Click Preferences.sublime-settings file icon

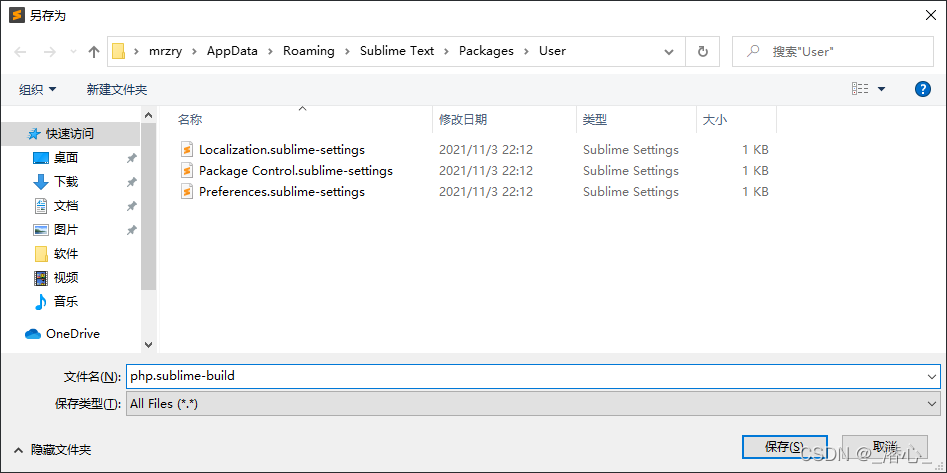point(188,191)
